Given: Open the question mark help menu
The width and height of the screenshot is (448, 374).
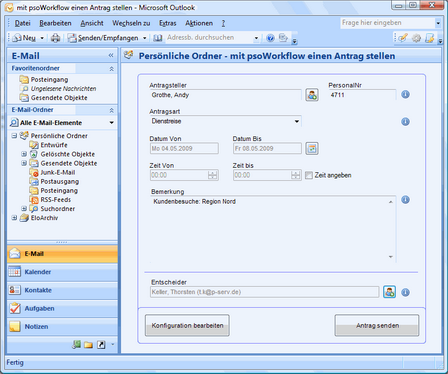Looking at the screenshot, I should pos(223,23).
